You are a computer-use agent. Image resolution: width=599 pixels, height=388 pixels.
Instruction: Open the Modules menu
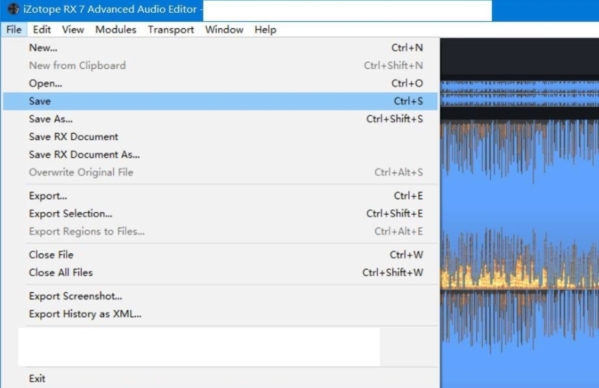click(x=116, y=29)
